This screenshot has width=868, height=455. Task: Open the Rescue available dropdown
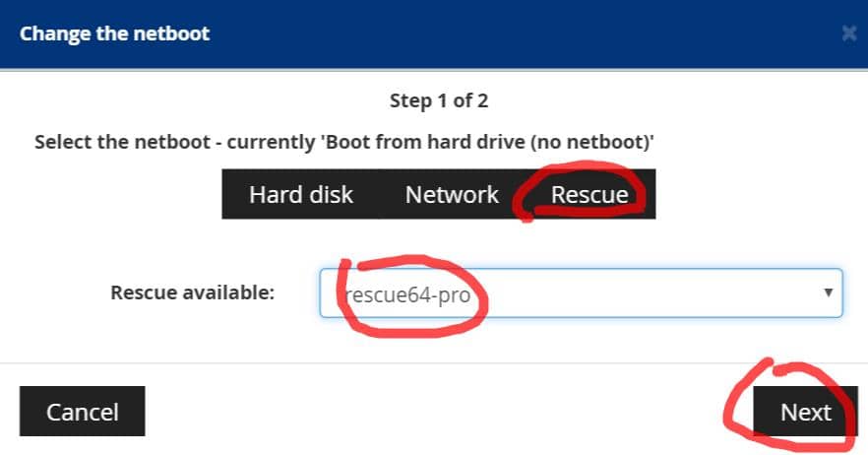point(581,293)
